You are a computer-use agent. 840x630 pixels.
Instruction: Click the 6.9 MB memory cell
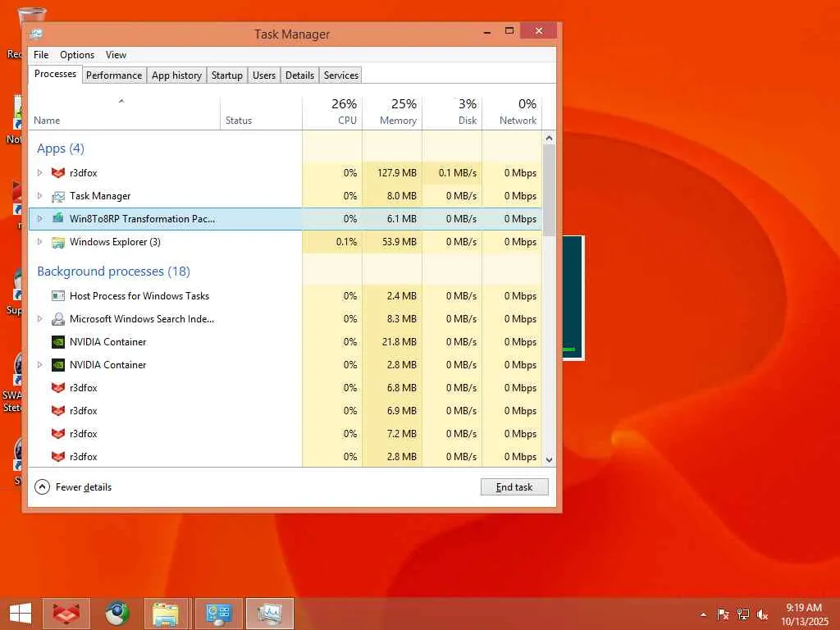coord(392,411)
